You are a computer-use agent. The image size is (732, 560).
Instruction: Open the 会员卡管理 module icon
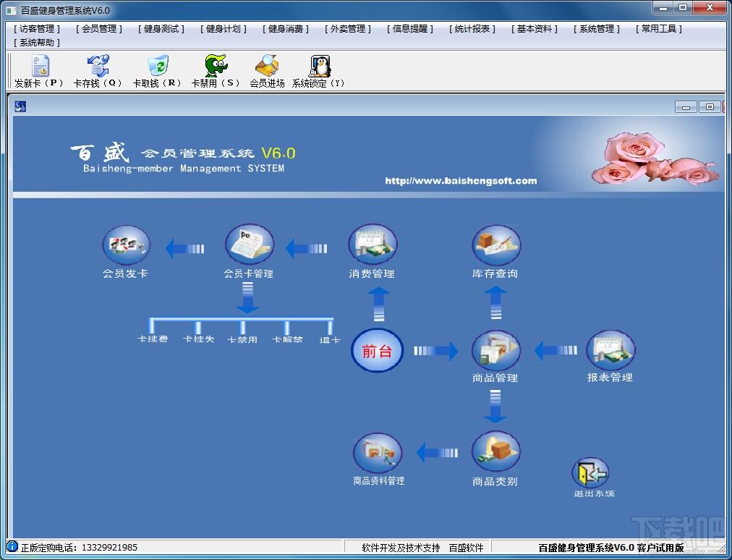click(249, 246)
